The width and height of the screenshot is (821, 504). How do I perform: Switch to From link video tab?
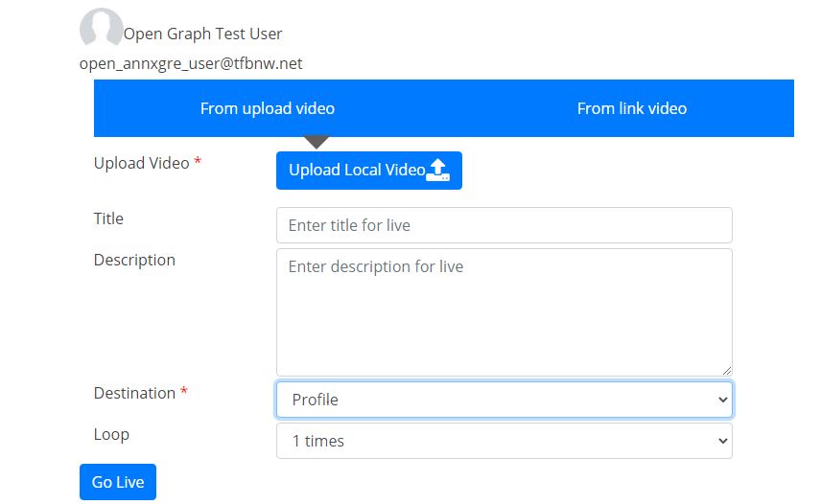pos(632,108)
